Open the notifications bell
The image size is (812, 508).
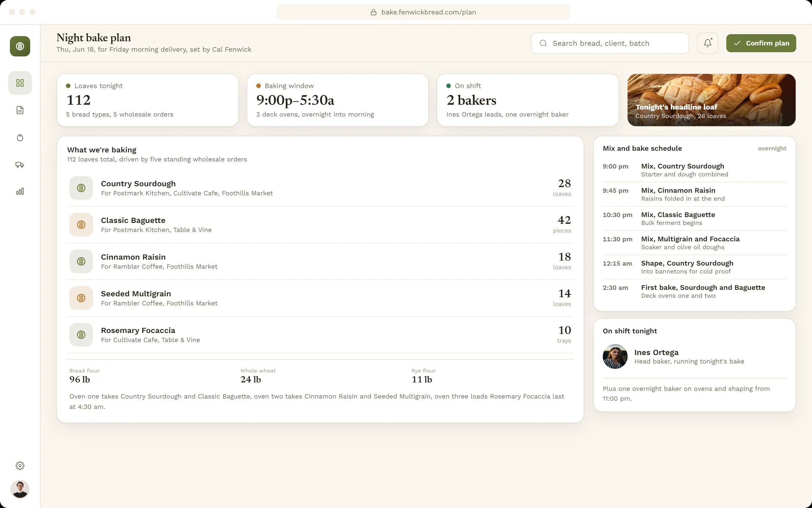[x=708, y=43]
